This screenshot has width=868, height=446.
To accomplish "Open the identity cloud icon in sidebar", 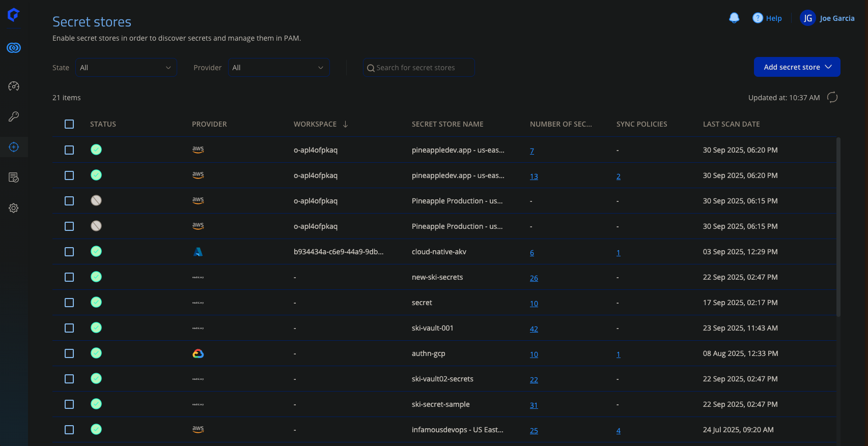I will (x=14, y=48).
